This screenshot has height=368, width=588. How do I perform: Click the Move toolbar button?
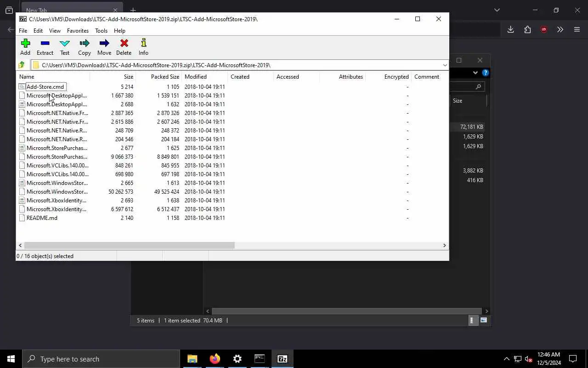tap(104, 47)
